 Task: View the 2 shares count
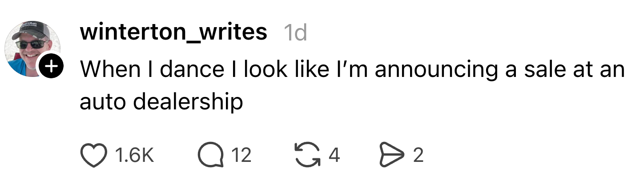coord(418,155)
